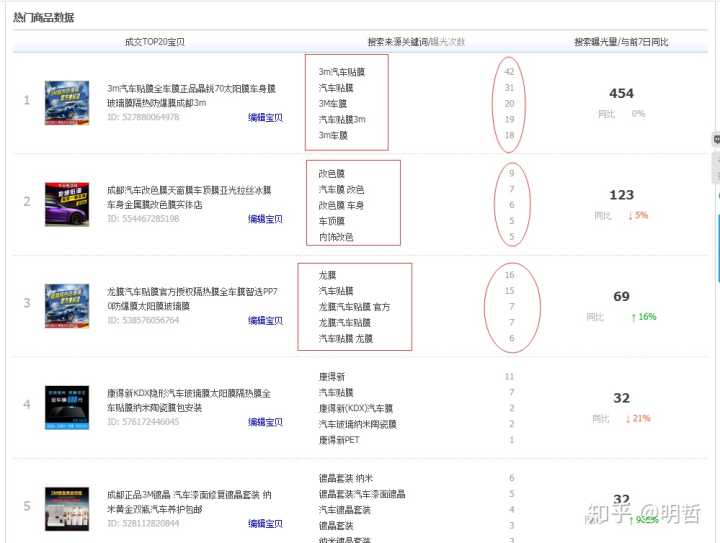Click keyword 汽车镀晶套装
720x543 pixels.
coord(344,509)
